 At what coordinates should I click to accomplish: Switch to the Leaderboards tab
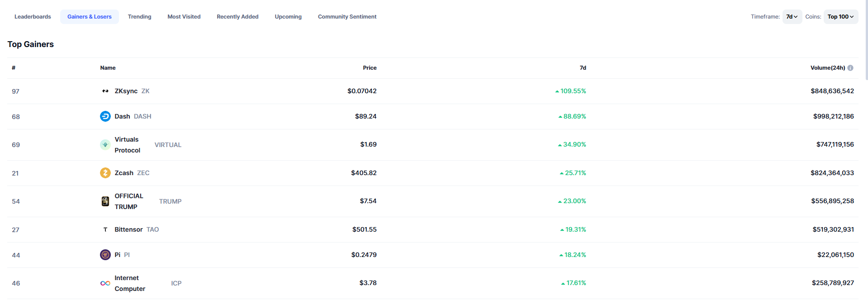(33, 17)
